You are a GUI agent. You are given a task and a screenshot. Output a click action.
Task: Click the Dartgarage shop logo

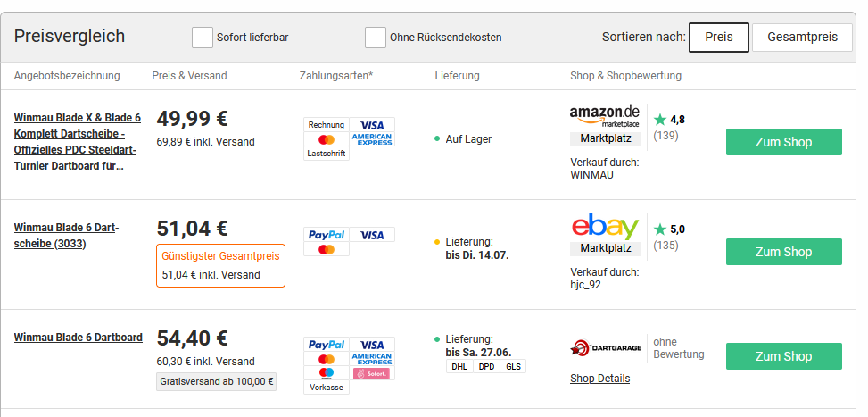[x=606, y=347]
